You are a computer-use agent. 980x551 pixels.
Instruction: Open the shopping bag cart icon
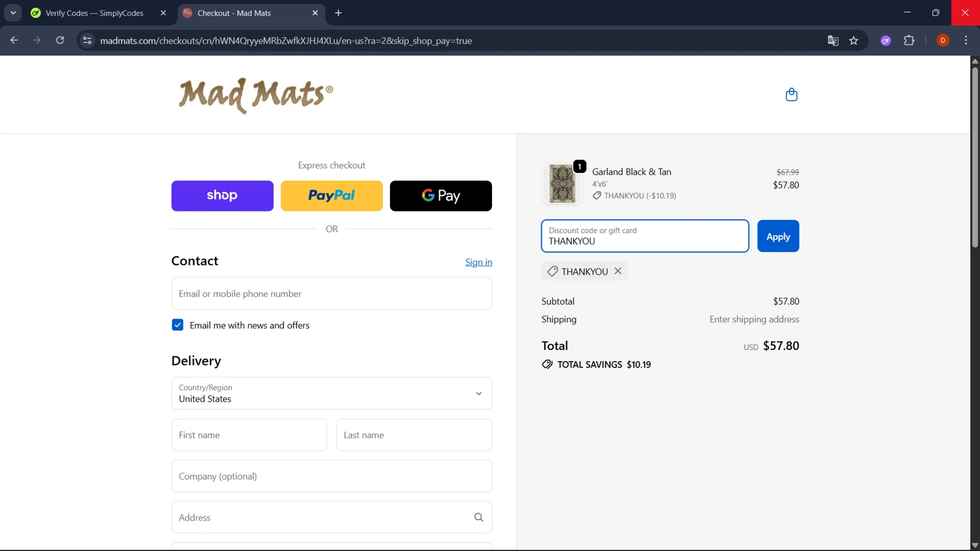pos(791,95)
